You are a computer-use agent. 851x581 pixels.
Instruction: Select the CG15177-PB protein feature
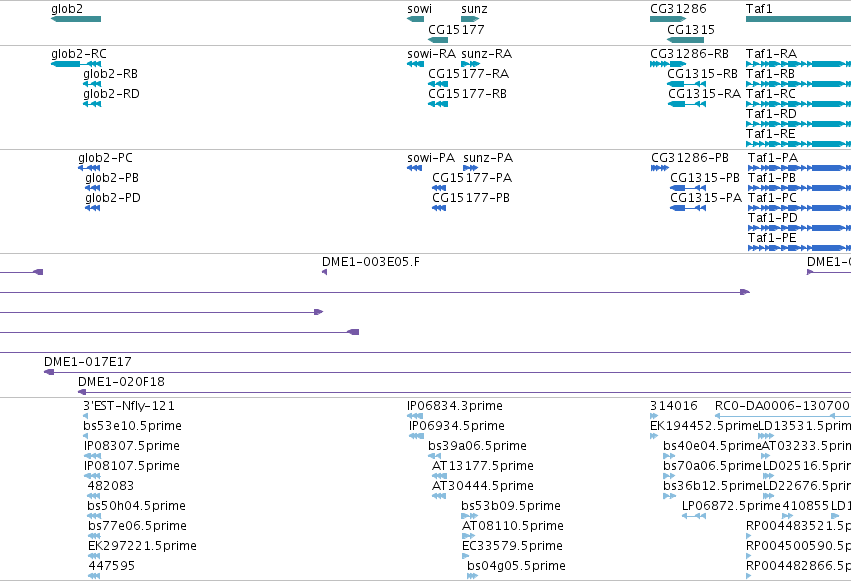click(x=471, y=199)
